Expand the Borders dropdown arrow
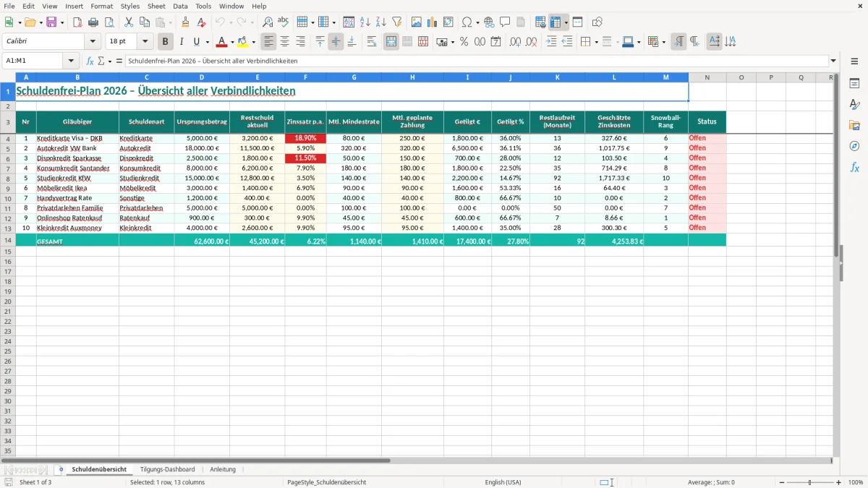Image resolution: width=868 pixels, height=488 pixels. 596,42
